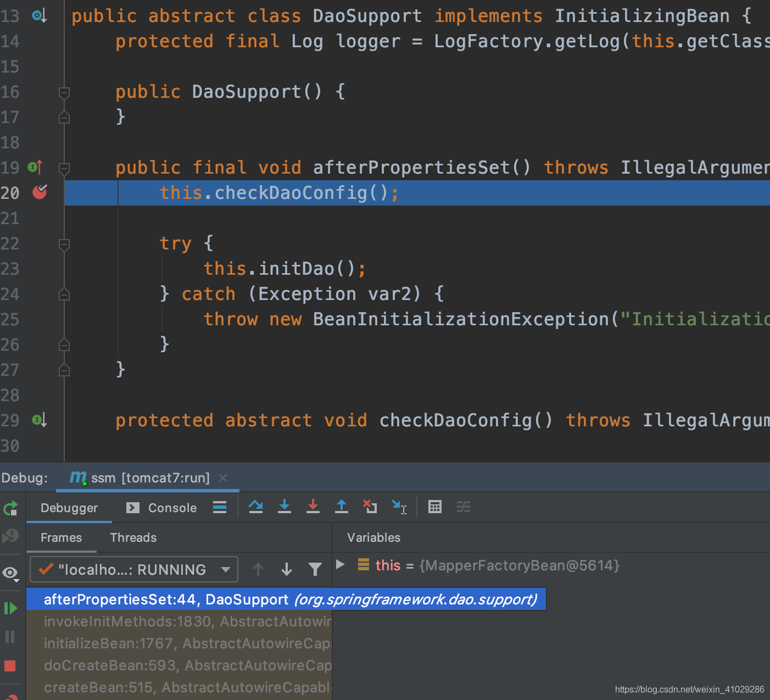Image resolution: width=770 pixels, height=700 pixels.
Task: Click the Resume Program icon
Action: click(10, 608)
